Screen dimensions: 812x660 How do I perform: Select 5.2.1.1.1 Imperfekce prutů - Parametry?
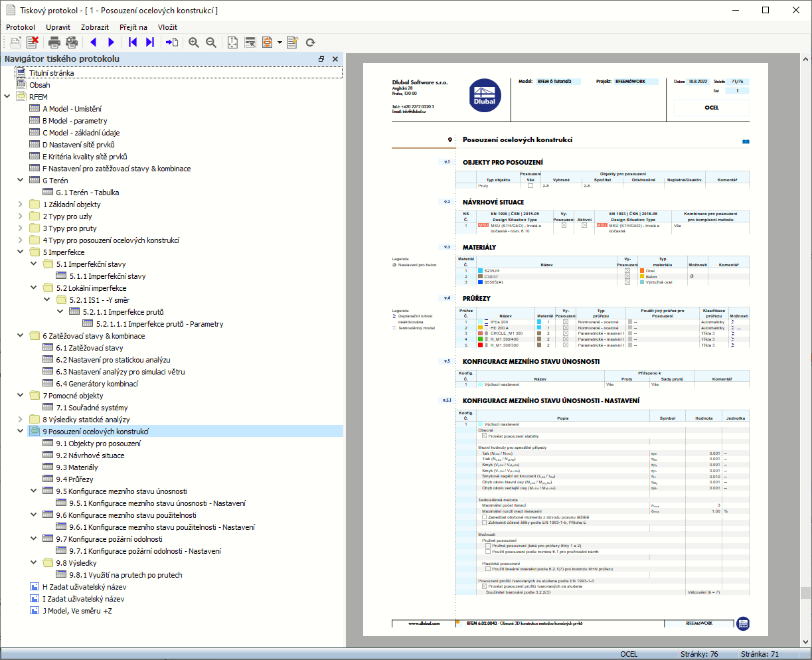coord(159,324)
